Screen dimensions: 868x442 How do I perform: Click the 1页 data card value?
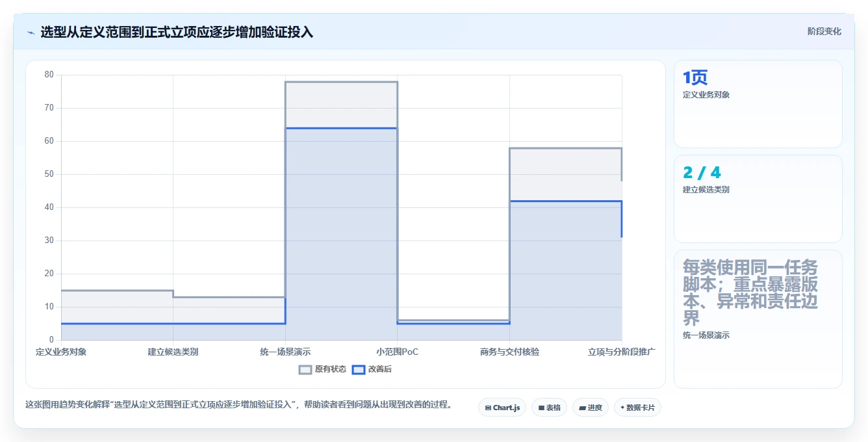695,78
